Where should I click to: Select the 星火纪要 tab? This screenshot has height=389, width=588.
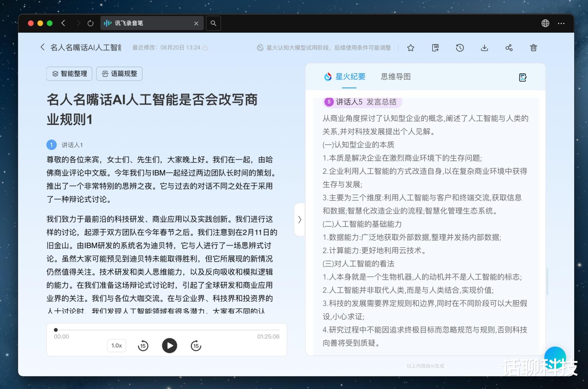tap(350, 77)
